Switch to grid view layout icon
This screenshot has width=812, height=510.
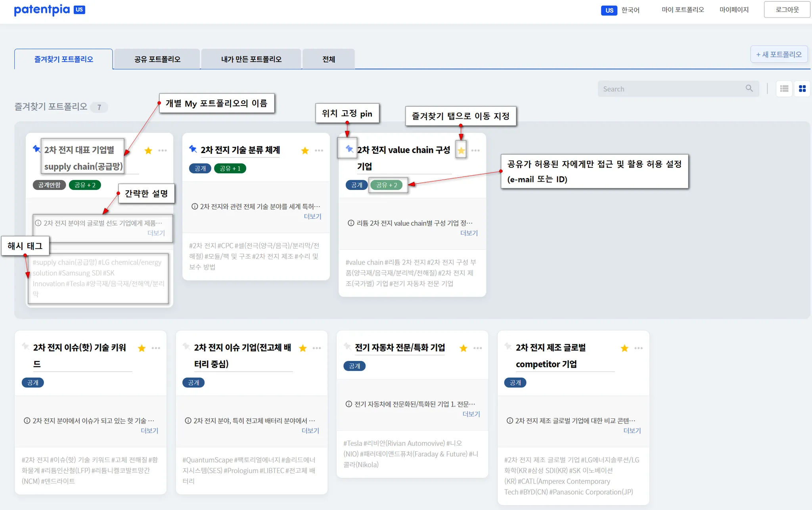coord(802,89)
